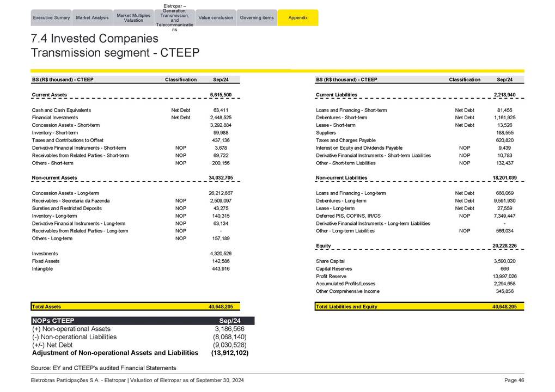
Task: Select the Intangible value 443,916
Action: 221,269
